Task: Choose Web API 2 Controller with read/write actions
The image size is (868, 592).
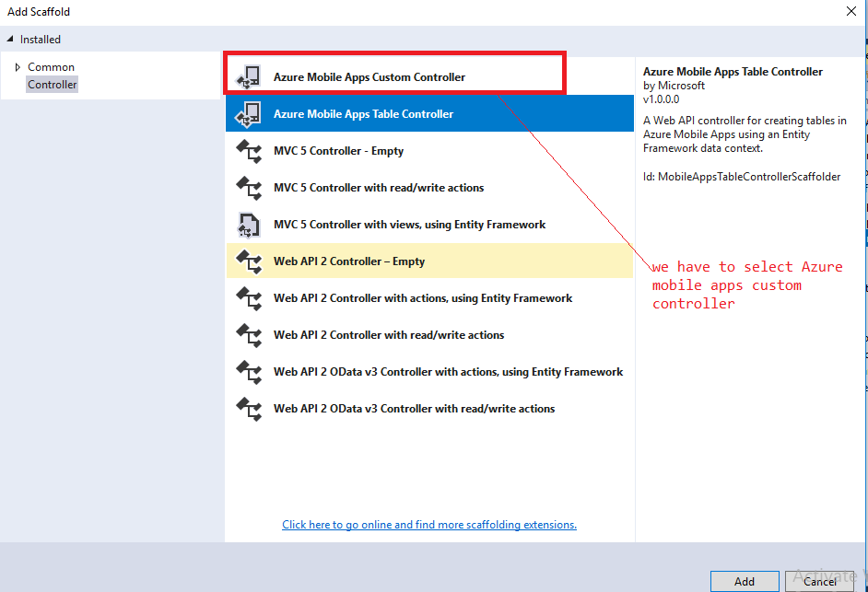Action: [429, 335]
